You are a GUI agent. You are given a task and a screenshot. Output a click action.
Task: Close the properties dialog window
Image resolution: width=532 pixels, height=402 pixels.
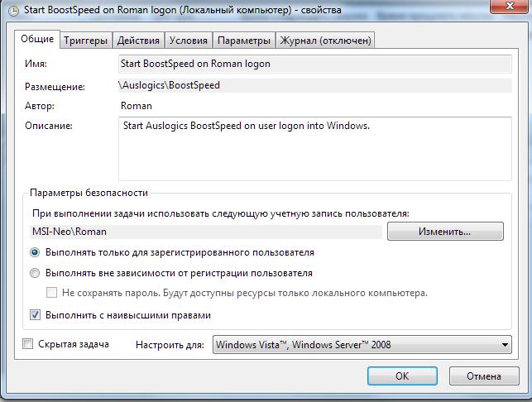pyautogui.click(x=510, y=7)
